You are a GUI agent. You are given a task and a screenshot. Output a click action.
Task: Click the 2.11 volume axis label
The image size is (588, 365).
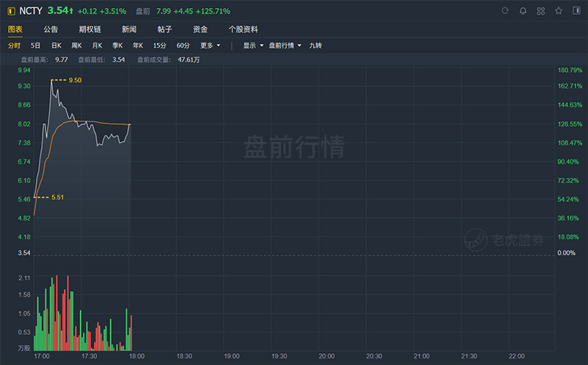pyautogui.click(x=24, y=278)
